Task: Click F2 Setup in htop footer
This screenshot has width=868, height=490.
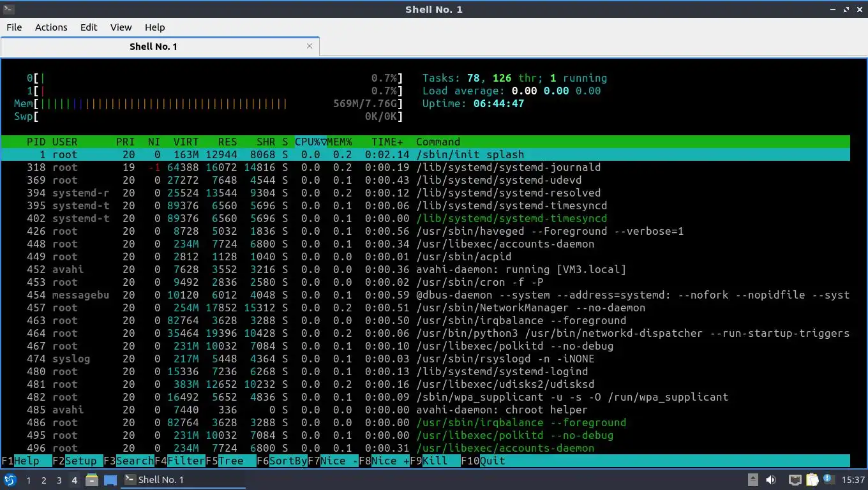Action: click(x=77, y=461)
